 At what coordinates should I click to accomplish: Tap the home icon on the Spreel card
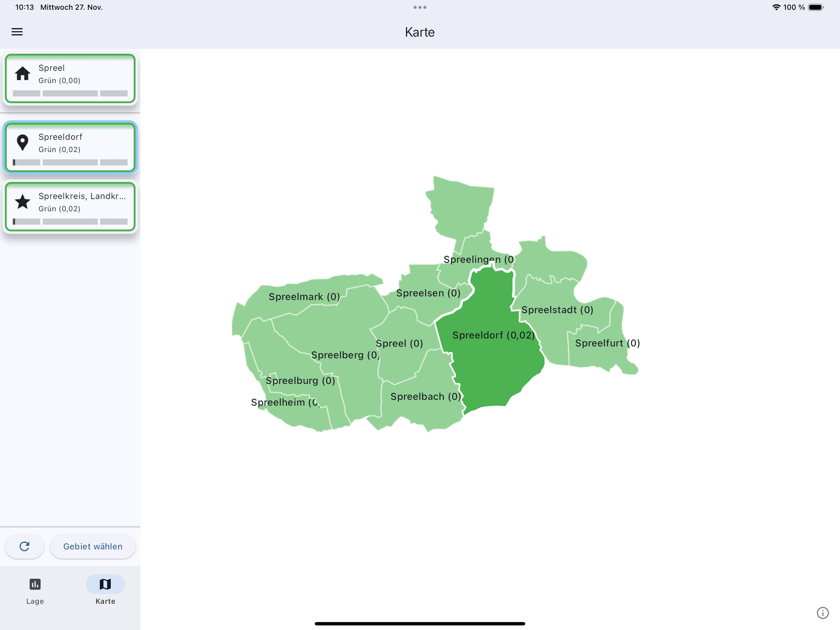22,73
